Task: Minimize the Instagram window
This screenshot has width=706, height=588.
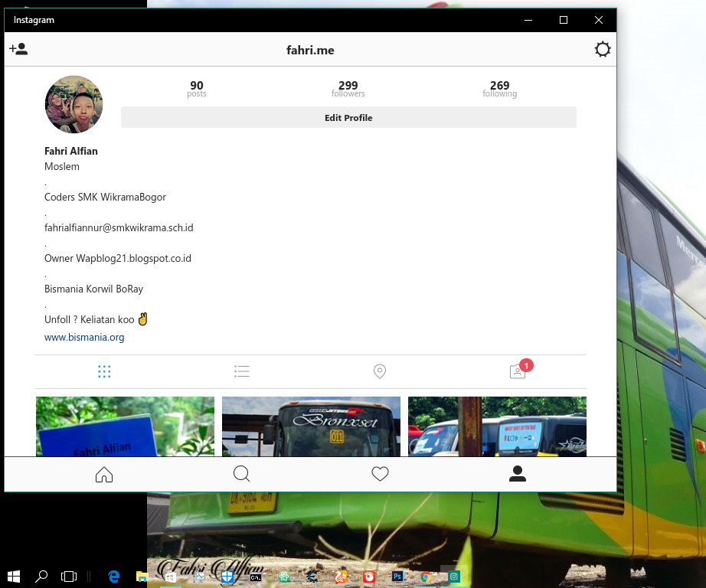Action: (528, 20)
